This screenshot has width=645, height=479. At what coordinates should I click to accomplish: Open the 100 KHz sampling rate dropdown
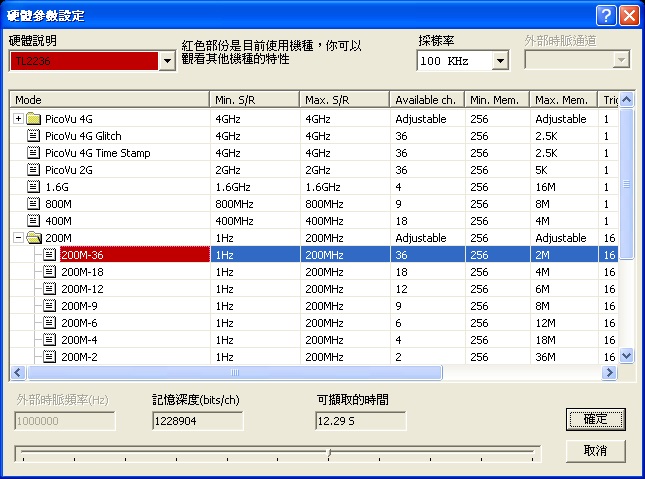pos(500,61)
